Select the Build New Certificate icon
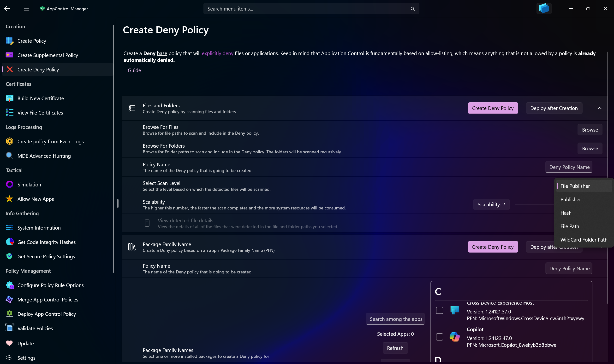The width and height of the screenshot is (614, 364). point(9,98)
